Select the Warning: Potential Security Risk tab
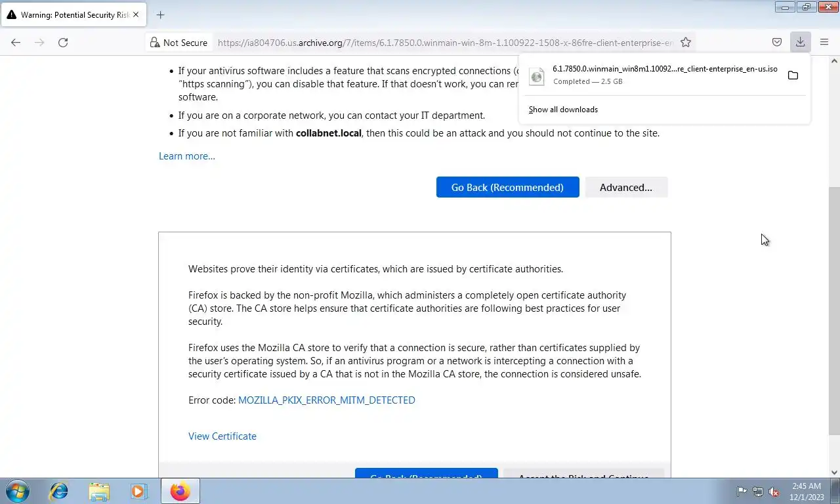The width and height of the screenshot is (840, 504). [x=72, y=14]
